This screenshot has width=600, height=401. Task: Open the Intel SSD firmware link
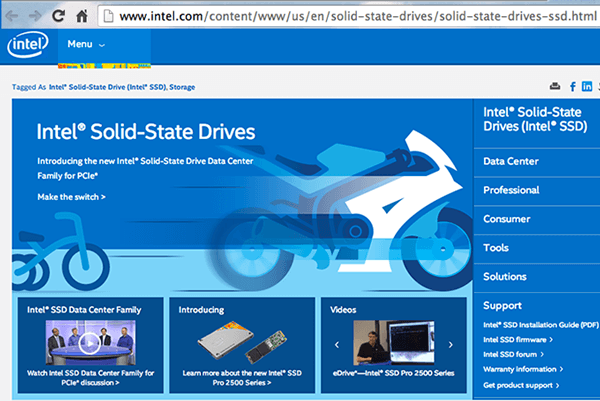(518, 339)
